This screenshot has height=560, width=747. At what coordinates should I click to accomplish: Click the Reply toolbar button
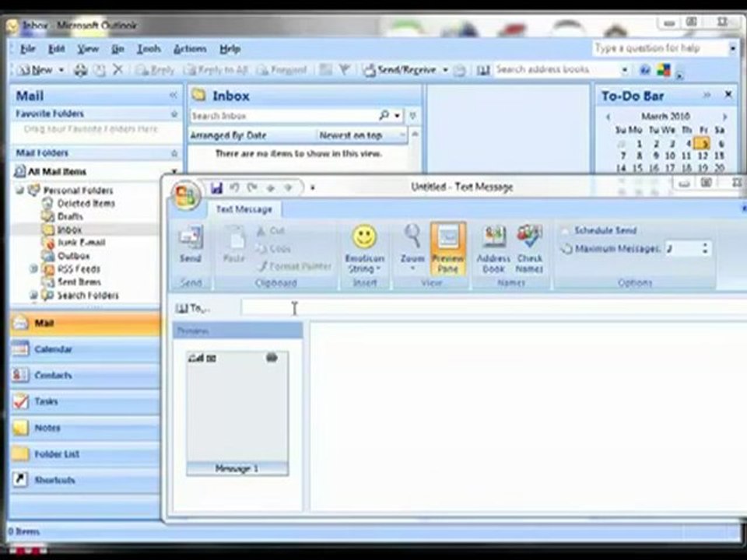pyautogui.click(x=156, y=70)
